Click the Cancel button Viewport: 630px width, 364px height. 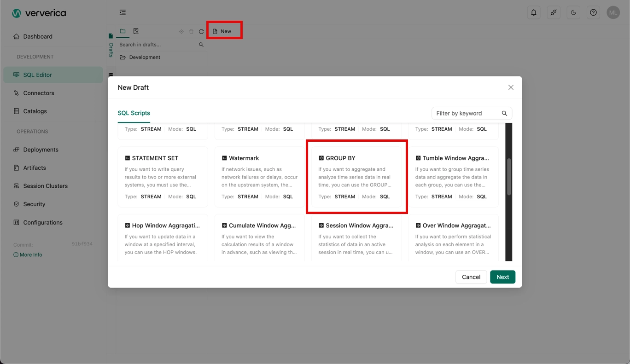coord(471,277)
